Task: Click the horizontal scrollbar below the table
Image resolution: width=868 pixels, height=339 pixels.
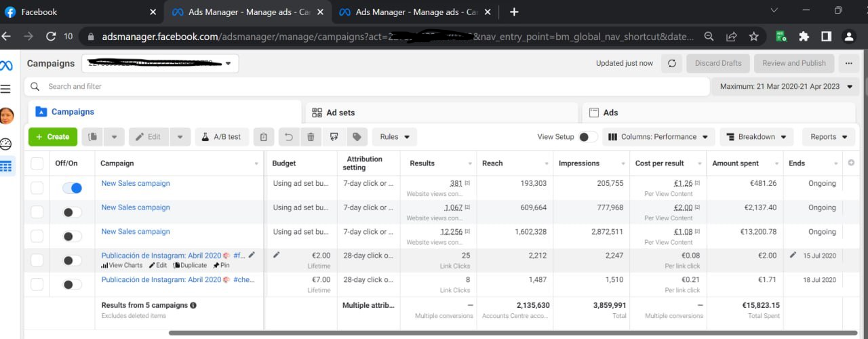Action: (x=512, y=333)
